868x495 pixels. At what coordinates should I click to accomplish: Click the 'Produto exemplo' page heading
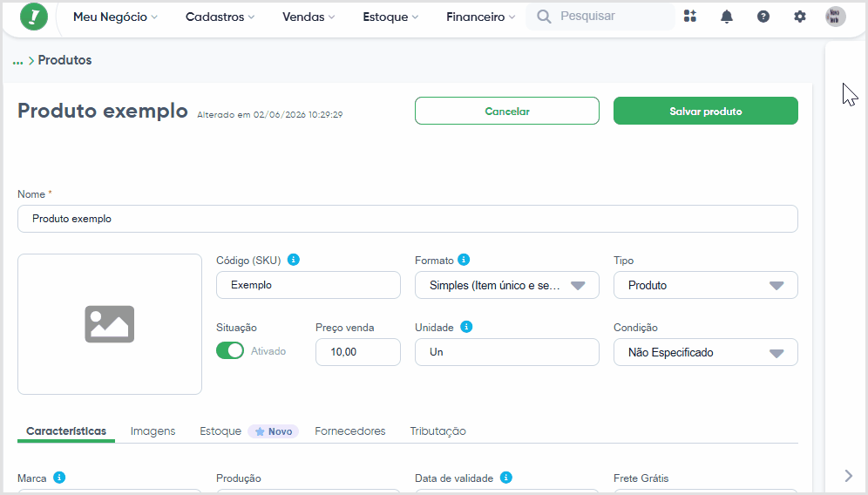pos(103,111)
